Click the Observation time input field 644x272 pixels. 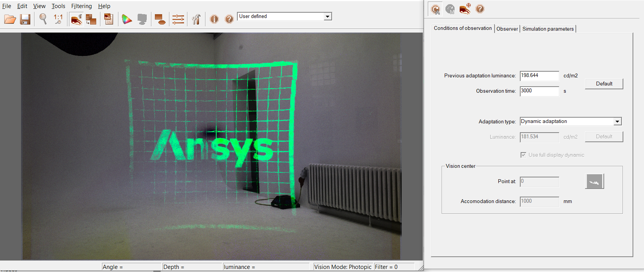click(539, 91)
